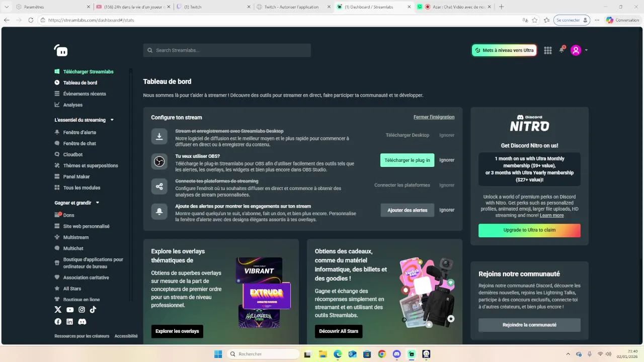Open File Explorer from the taskbar

pyautogui.click(x=323, y=354)
